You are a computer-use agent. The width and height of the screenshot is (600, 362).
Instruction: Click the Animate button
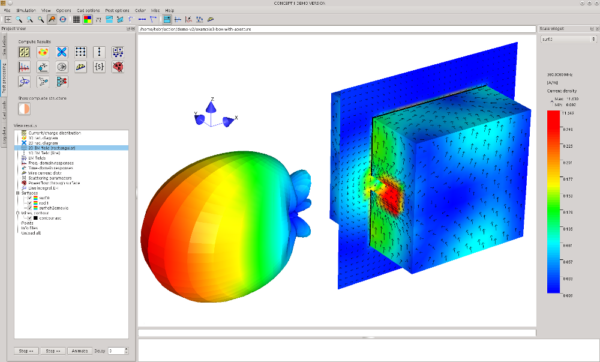click(80, 351)
